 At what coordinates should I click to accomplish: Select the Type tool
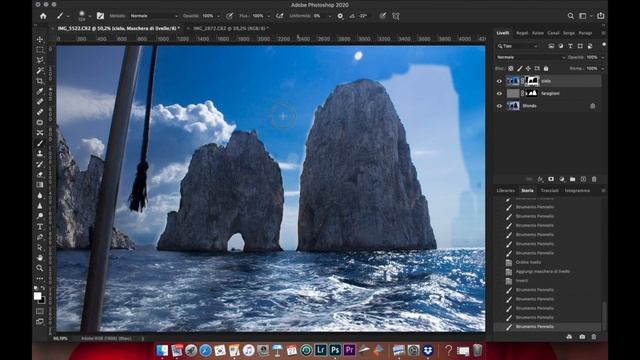coord(40,227)
